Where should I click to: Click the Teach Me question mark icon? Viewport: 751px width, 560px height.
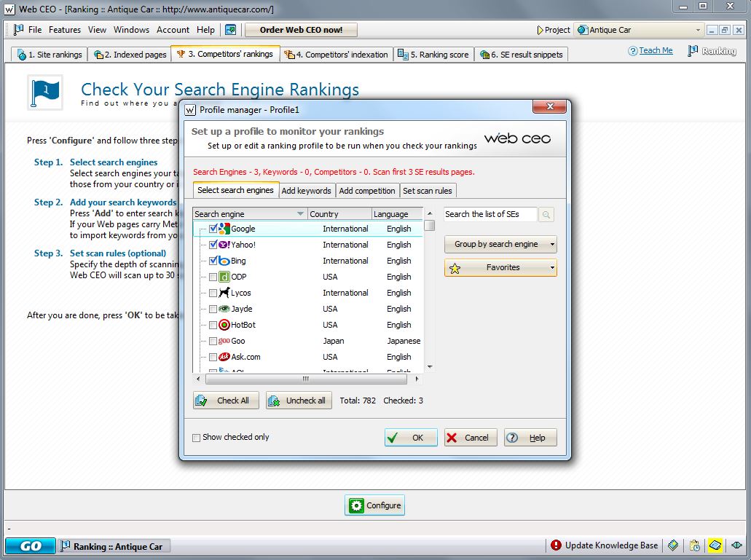[633, 51]
